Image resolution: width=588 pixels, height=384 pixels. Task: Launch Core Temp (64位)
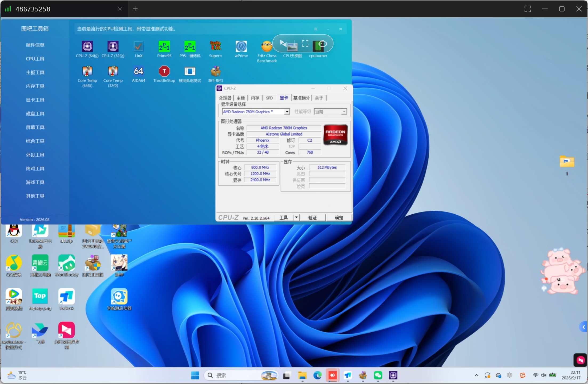pyautogui.click(x=87, y=76)
